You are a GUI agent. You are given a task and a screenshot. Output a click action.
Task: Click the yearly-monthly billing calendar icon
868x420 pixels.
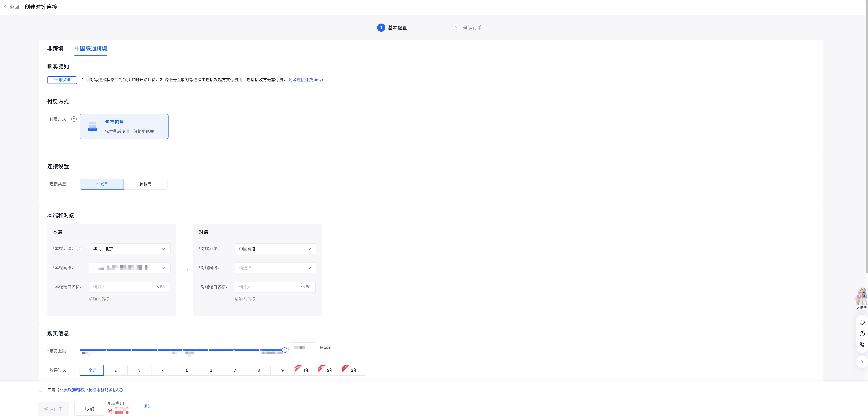92,126
